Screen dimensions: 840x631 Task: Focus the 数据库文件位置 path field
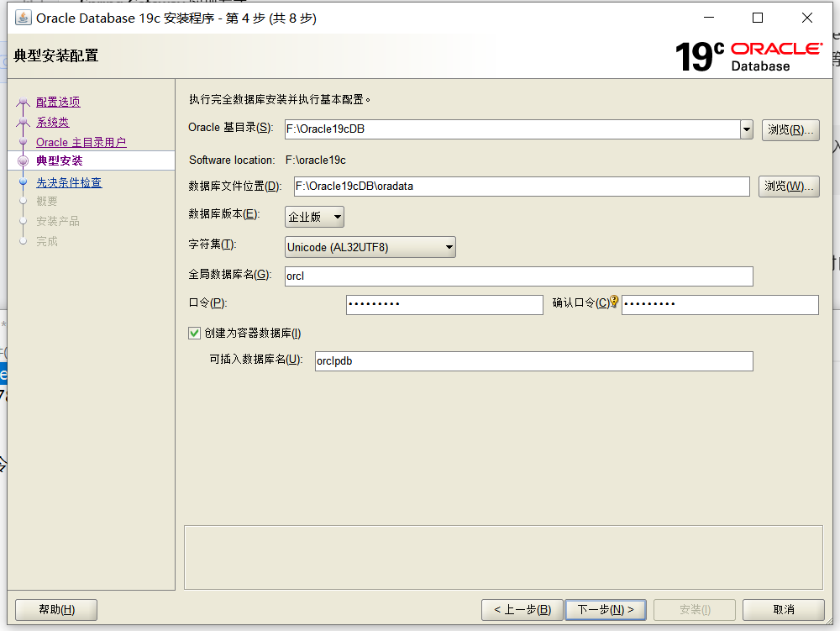point(522,187)
